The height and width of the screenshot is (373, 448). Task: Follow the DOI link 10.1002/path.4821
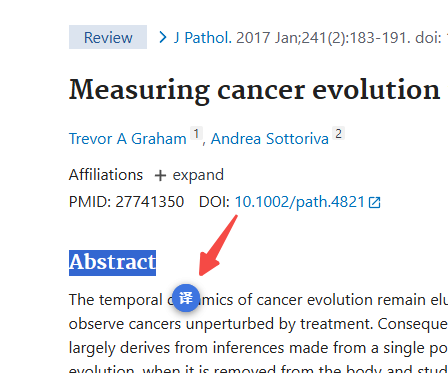pos(300,202)
